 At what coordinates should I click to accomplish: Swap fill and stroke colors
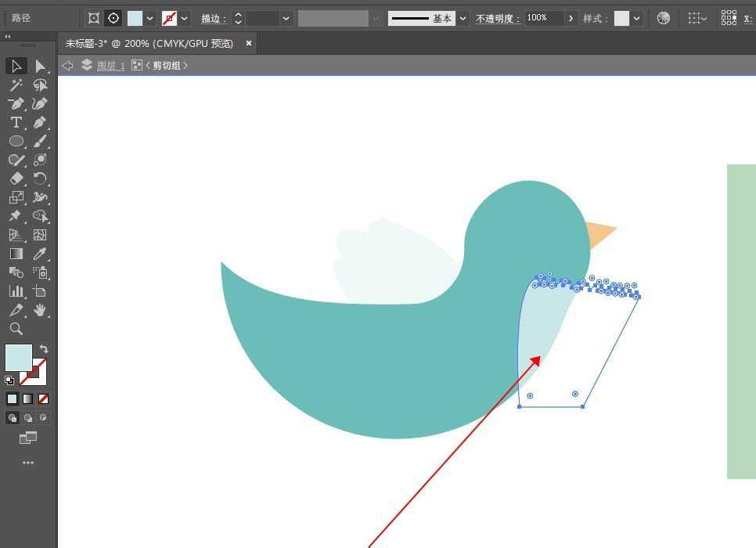45,349
